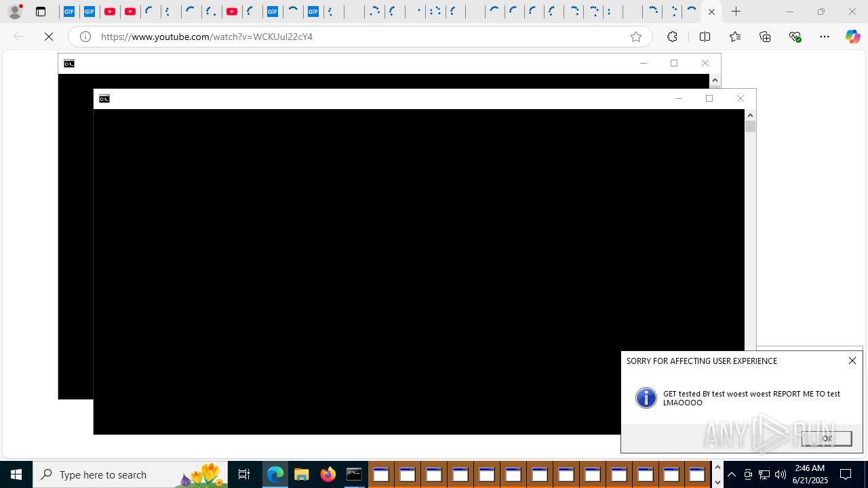Click the Edge taskbar icon
Screen dimensions: 868x488
coord(275,474)
